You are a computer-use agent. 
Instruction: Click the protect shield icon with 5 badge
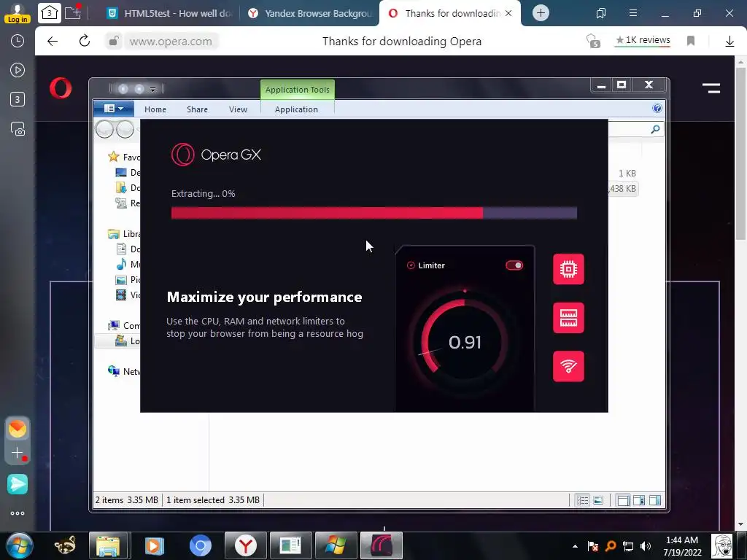click(x=593, y=41)
